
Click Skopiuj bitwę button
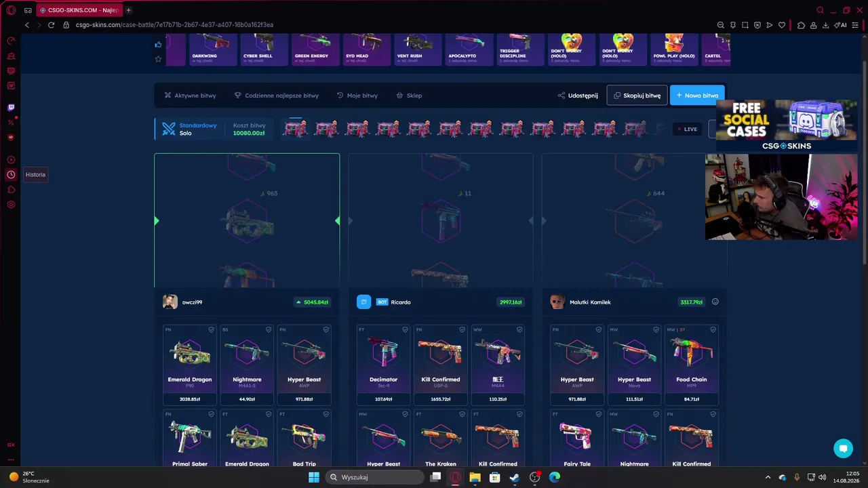(637, 96)
